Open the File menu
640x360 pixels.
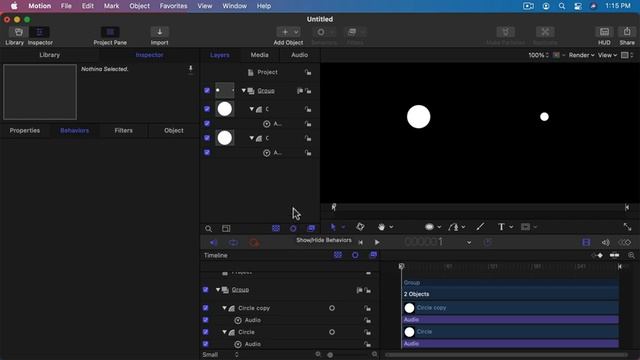point(66,6)
